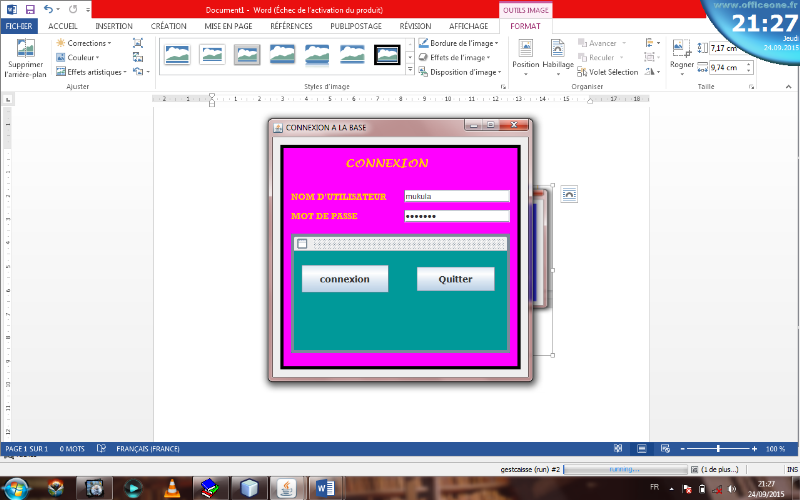The height and width of the screenshot is (500, 800).
Task: Open the rotate objects dropdown icon
Action: (653, 72)
